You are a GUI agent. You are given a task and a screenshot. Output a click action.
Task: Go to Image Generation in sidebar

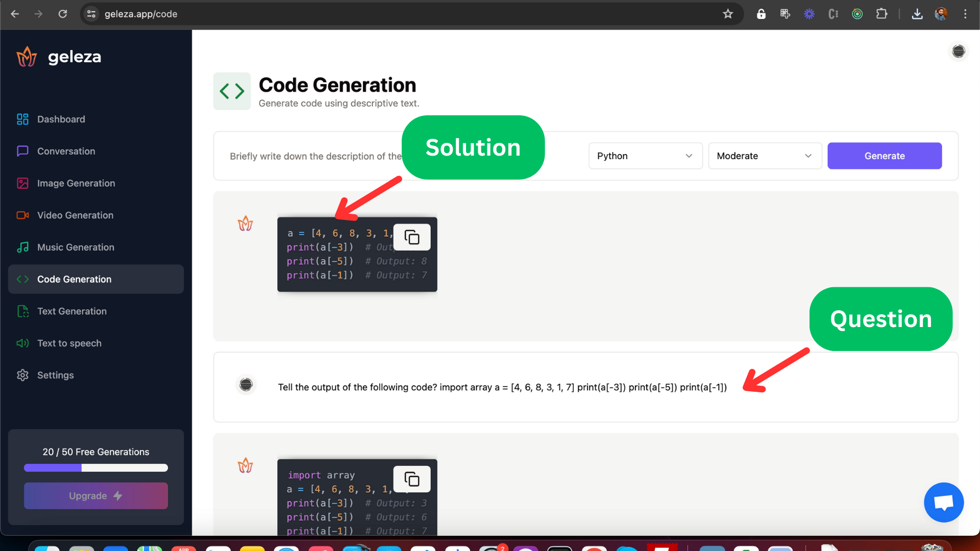pyautogui.click(x=76, y=183)
